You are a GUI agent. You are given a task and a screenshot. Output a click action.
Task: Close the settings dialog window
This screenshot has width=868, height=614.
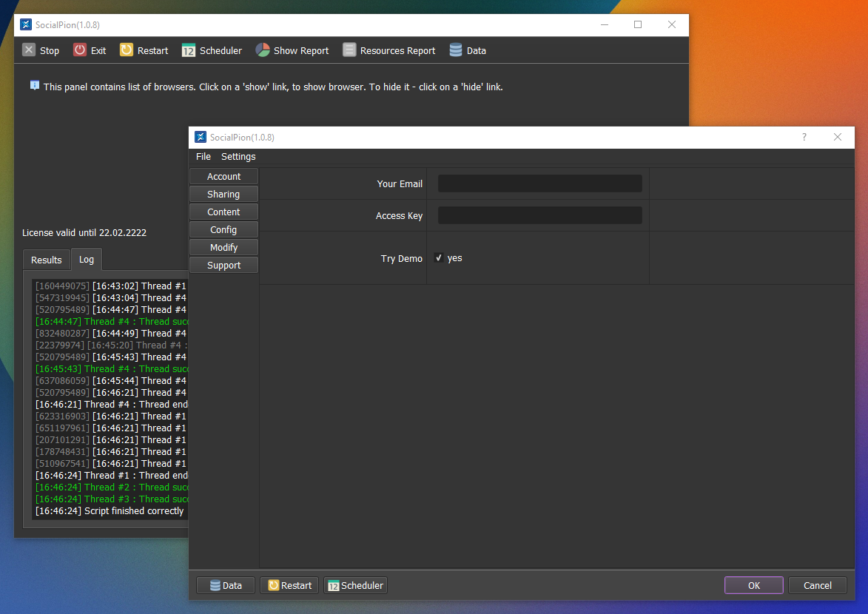pos(838,138)
